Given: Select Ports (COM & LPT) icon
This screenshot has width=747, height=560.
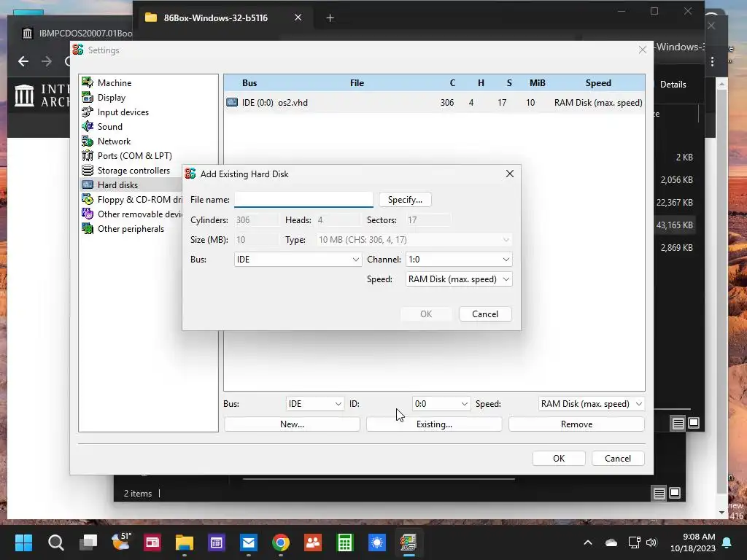Looking at the screenshot, I should pyautogui.click(x=88, y=156).
